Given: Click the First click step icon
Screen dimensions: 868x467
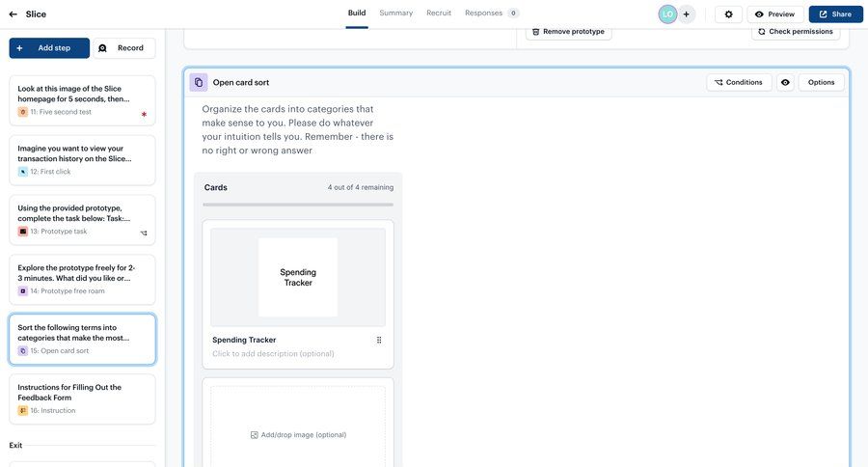Looking at the screenshot, I should point(23,172).
